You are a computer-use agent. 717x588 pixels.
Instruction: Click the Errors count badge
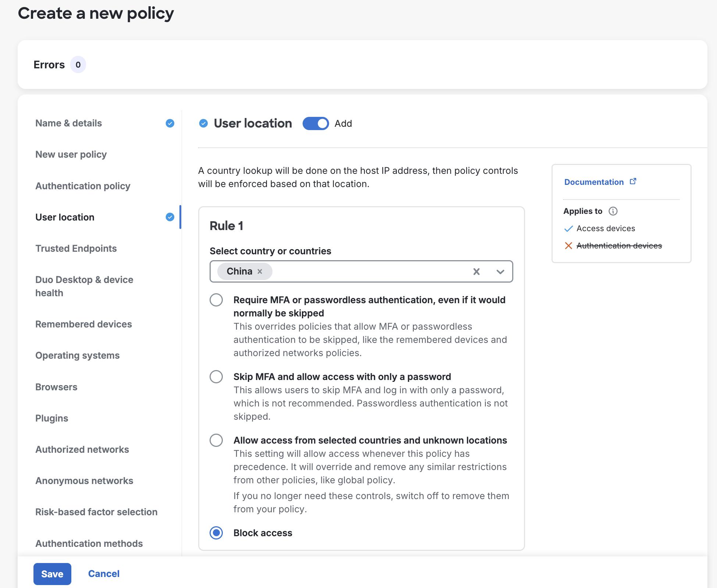click(x=78, y=64)
